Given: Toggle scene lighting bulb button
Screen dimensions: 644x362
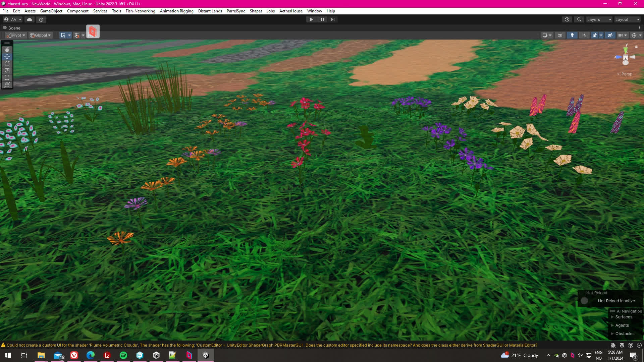Looking at the screenshot, I should (572, 35).
